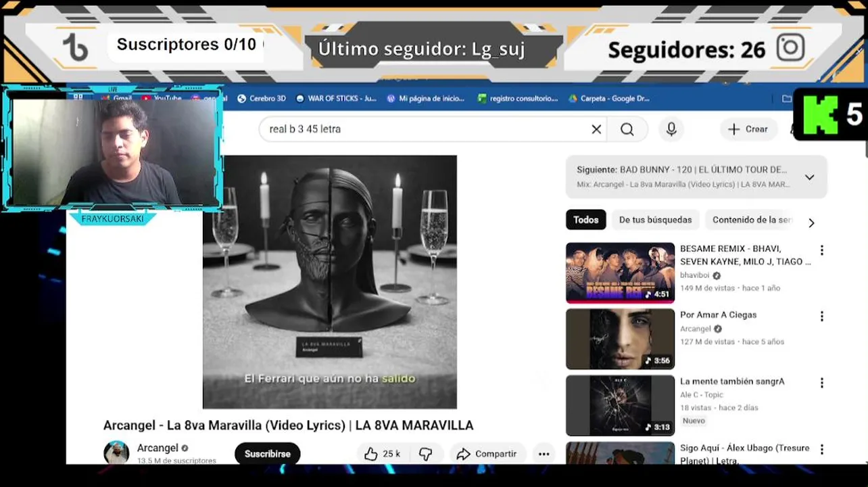The height and width of the screenshot is (487, 868).
Task: Click '127 M de vistas' text
Action: pos(707,342)
